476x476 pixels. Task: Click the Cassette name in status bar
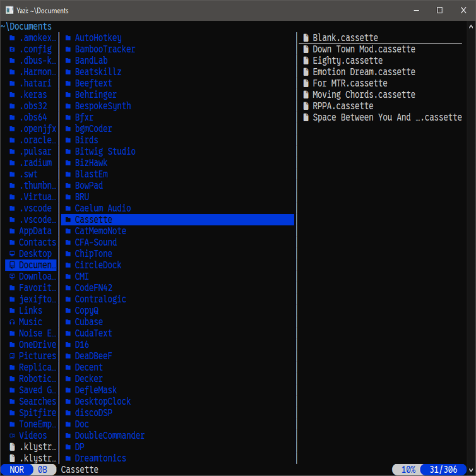80,470
